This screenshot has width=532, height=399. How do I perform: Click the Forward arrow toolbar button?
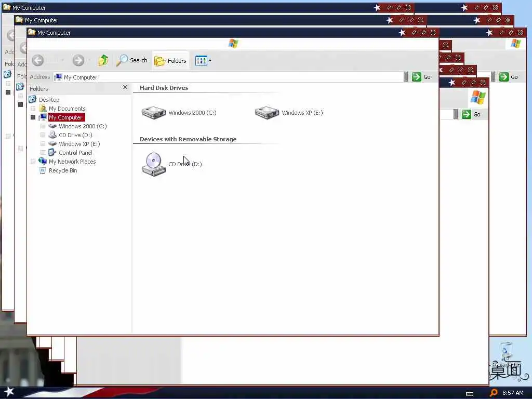(78, 60)
